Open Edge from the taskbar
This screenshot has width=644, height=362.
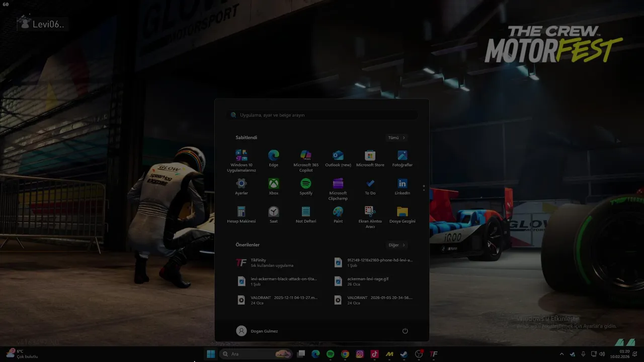pyautogui.click(x=315, y=354)
